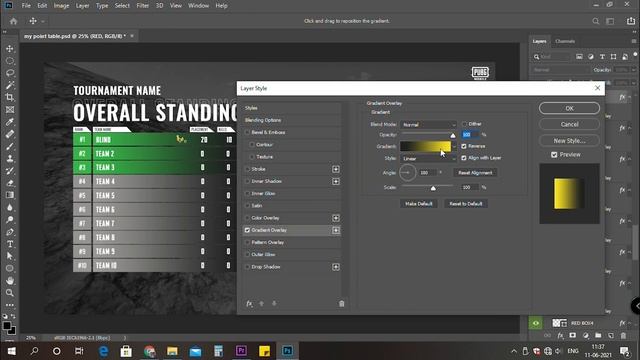Add another Inner Shadow with plus icon
640x360 pixels.
336,181
